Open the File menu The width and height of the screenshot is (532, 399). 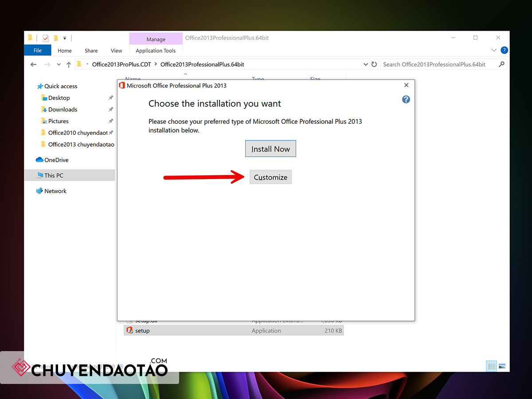tap(38, 51)
